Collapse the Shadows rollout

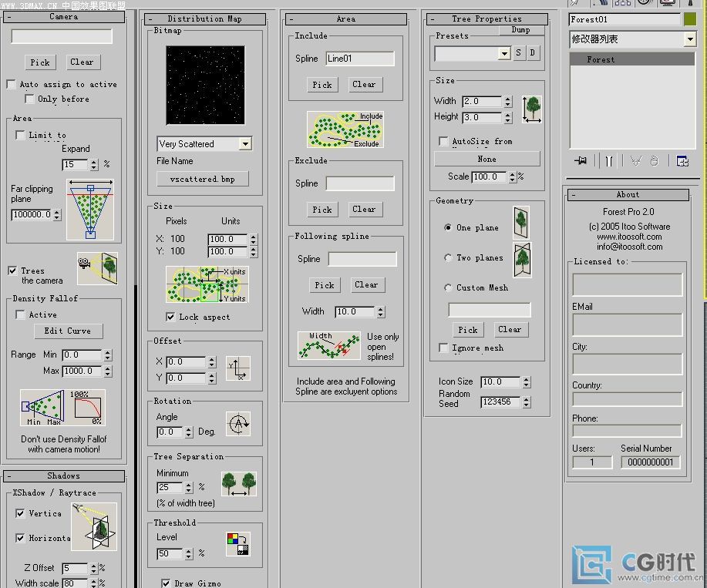click(x=63, y=475)
